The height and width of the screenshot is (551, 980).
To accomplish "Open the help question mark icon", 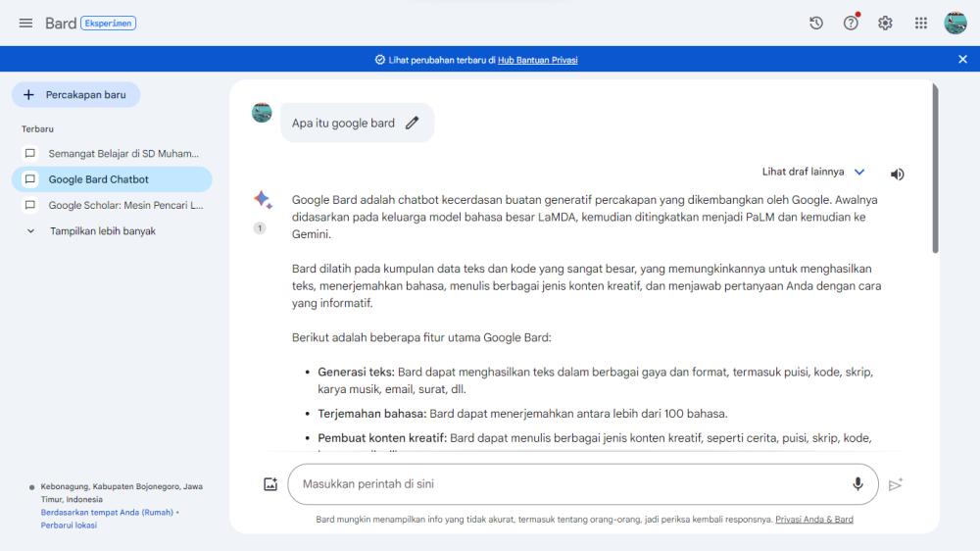I will (851, 24).
